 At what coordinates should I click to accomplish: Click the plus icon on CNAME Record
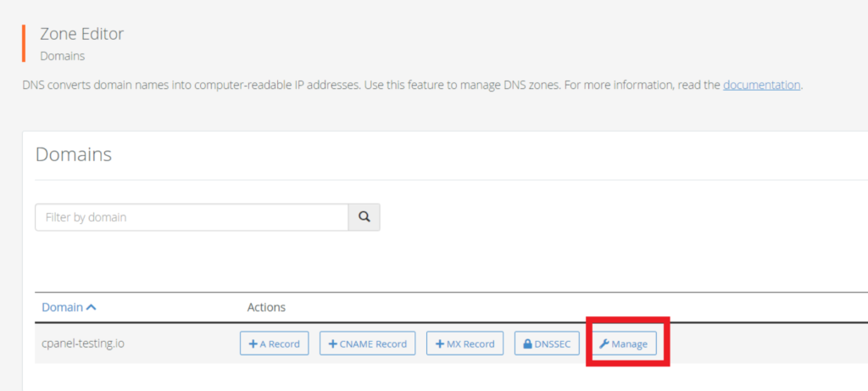pyautogui.click(x=332, y=344)
